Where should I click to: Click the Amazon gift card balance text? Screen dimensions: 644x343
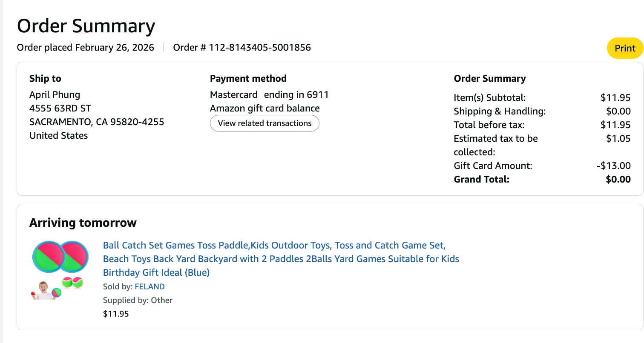tap(264, 108)
